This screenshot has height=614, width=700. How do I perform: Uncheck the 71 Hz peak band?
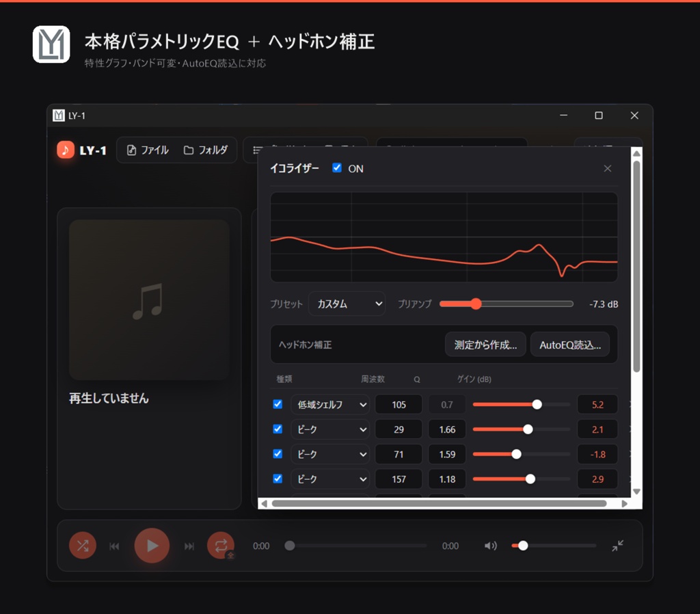(x=278, y=454)
